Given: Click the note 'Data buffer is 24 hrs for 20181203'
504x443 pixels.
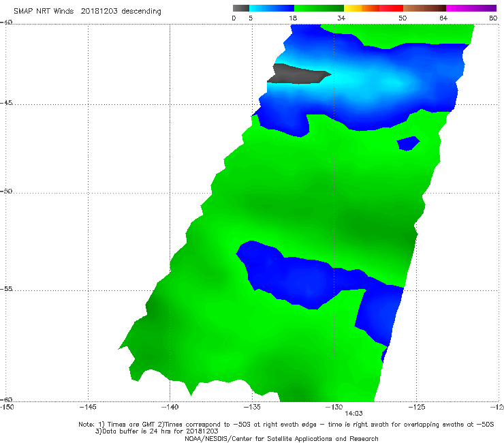Looking at the screenshot, I should tap(157, 431).
